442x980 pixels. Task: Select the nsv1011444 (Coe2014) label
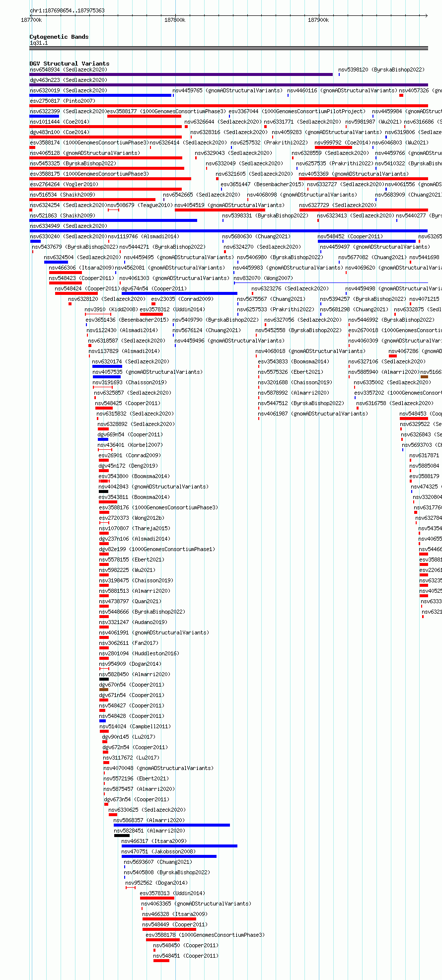click(59, 122)
